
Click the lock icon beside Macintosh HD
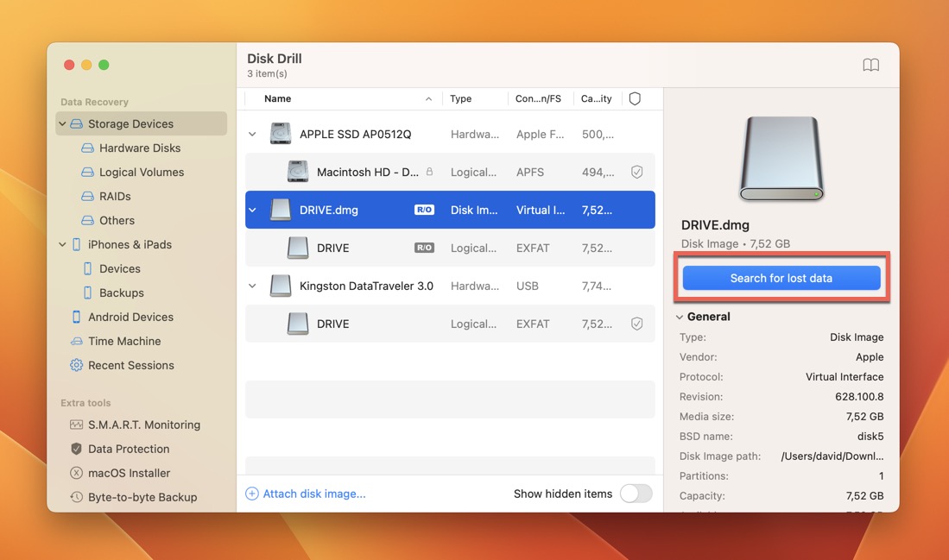point(429,172)
